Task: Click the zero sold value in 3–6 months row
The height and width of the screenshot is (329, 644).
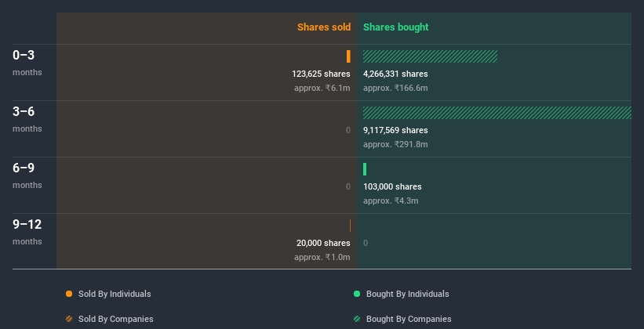Action: click(347, 130)
